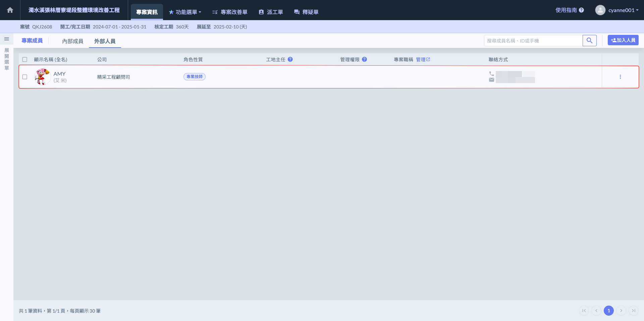
Task: Click the member search input field
Action: (x=533, y=41)
